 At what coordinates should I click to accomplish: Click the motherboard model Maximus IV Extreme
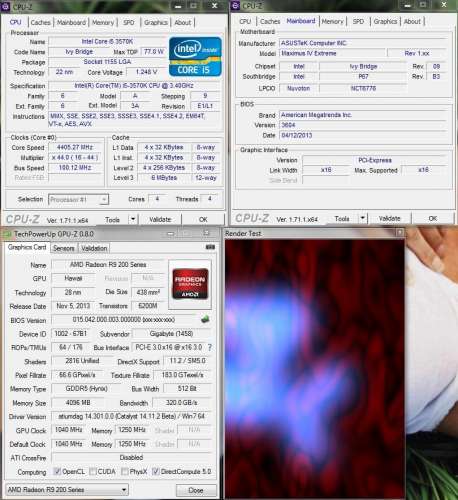(x=332, y=53)
